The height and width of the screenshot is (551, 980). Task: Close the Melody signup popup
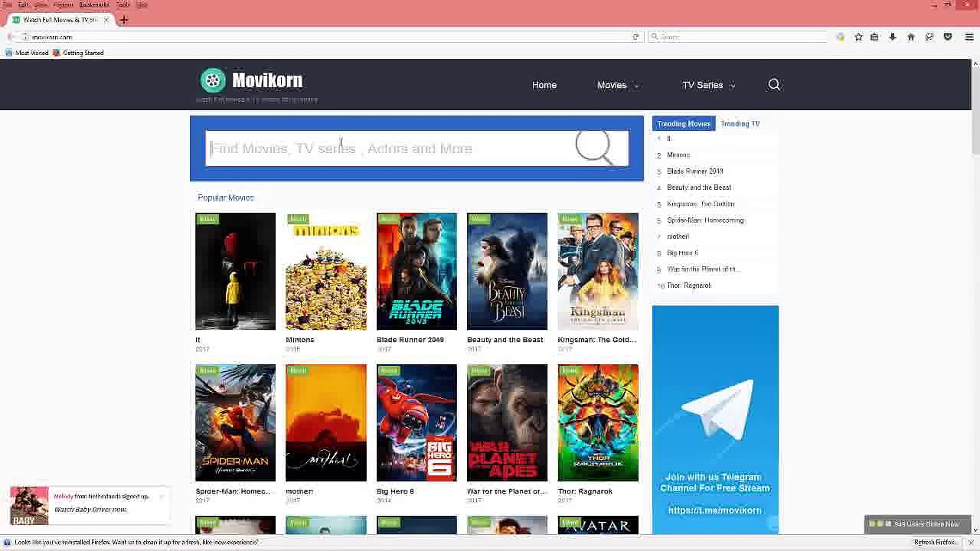[x=162, y=497]
